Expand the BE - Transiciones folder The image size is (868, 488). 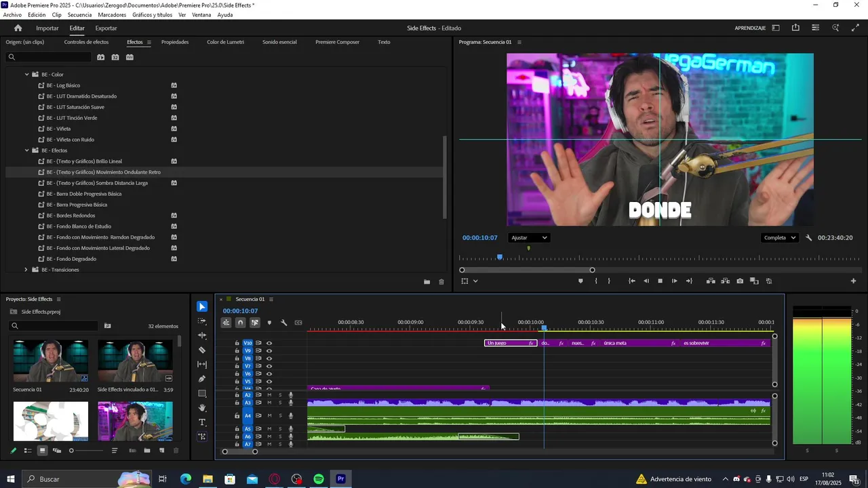tap(26, 270)
